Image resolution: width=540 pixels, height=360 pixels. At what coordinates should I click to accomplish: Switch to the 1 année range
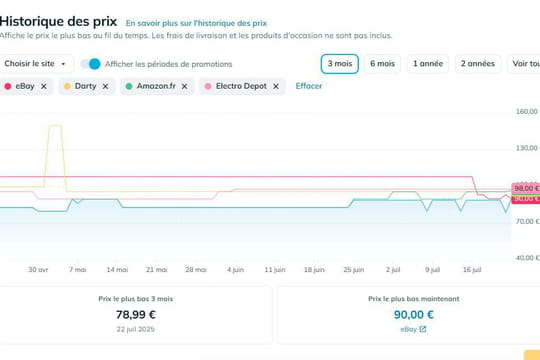click(428, 64)
